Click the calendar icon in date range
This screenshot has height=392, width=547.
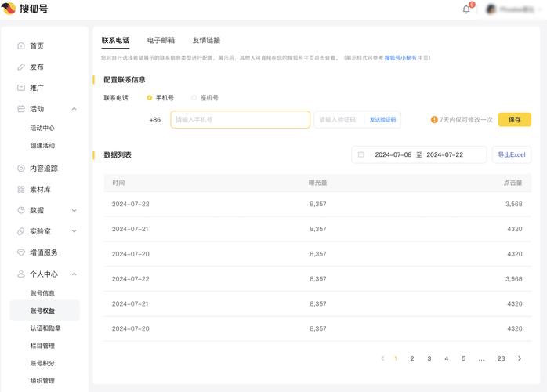click(361, 154)
